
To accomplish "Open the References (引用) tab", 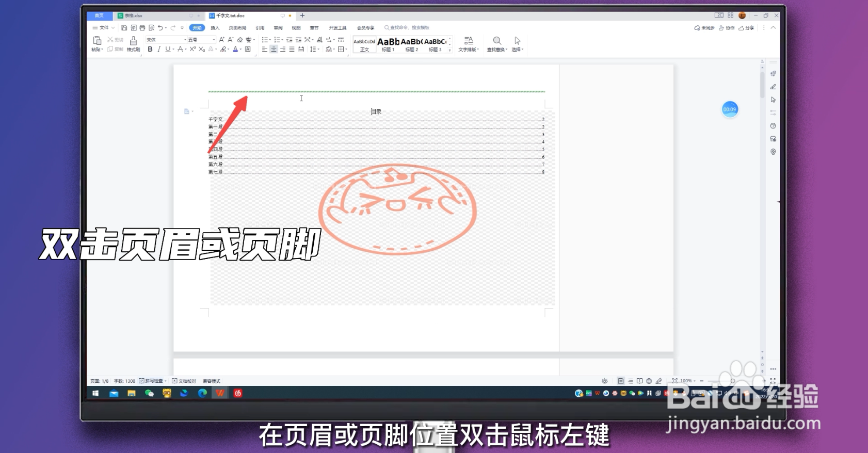I will pos(260,28).
